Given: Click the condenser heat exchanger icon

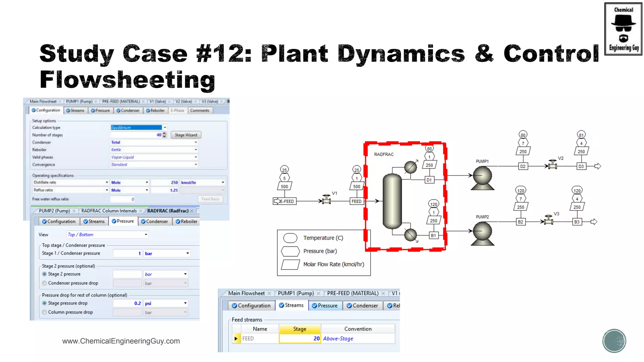Looking at the screenshot, I should [x=410, y=167].
